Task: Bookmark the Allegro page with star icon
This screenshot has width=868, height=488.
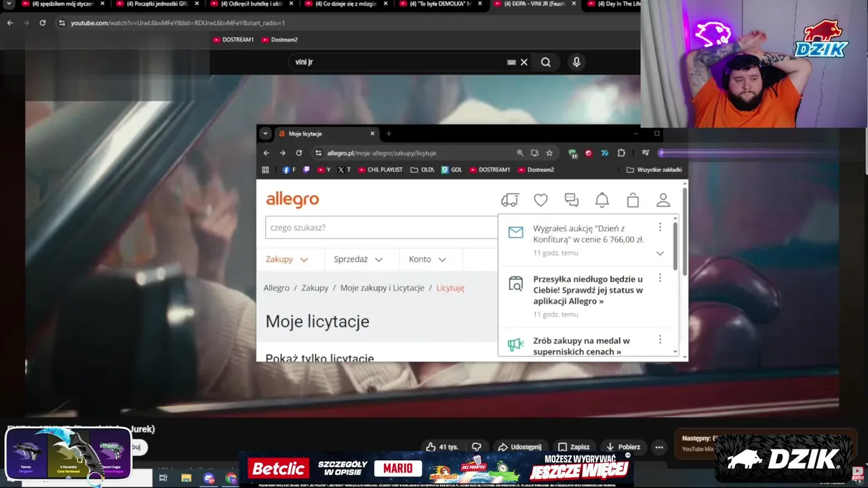Action: [549, 153]
